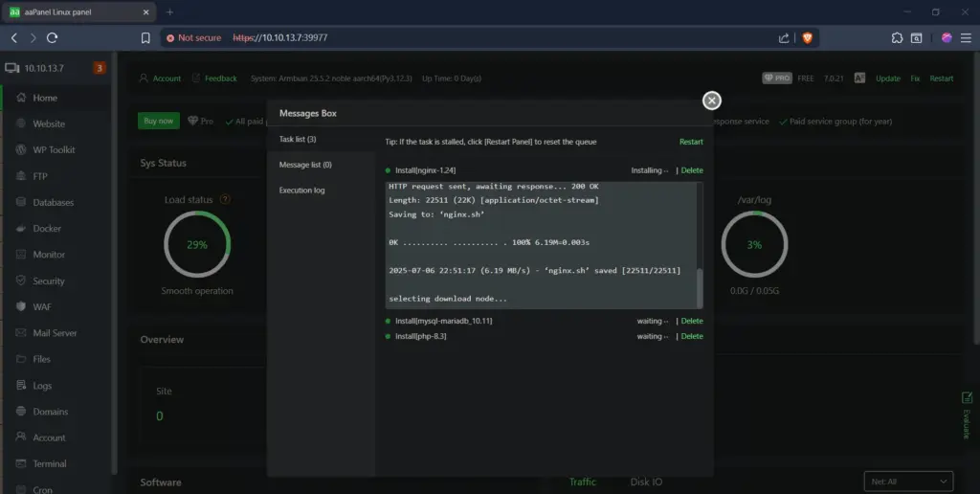The width and height of the screenshot is (980, 494).
Task: Open the aaPanel Linux panel browser tab
Action: pos(79,11)
